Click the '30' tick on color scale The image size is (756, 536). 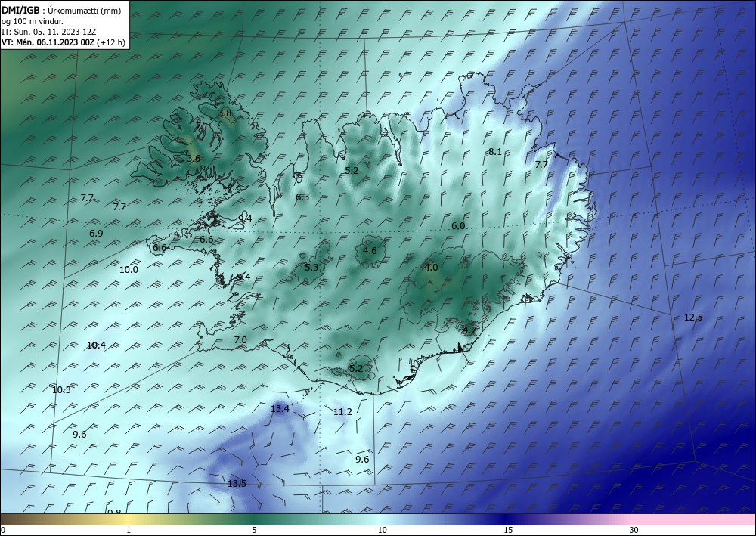[x=634, y=531]
